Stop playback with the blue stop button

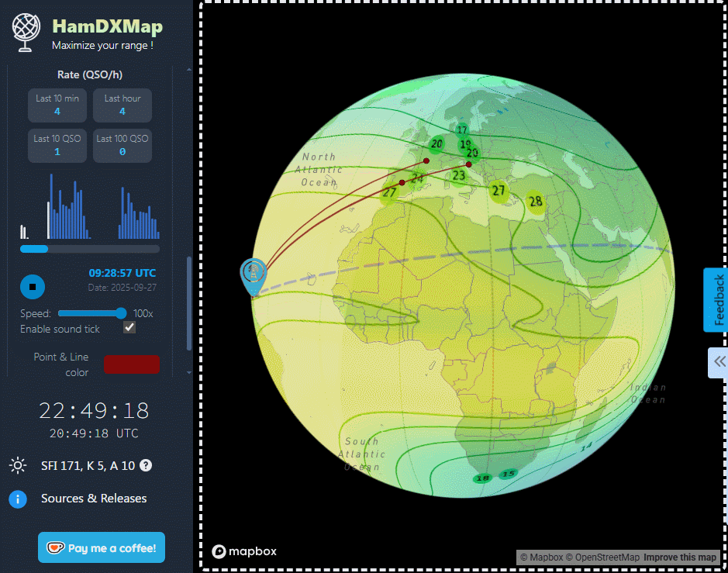(x=32, y=287)
